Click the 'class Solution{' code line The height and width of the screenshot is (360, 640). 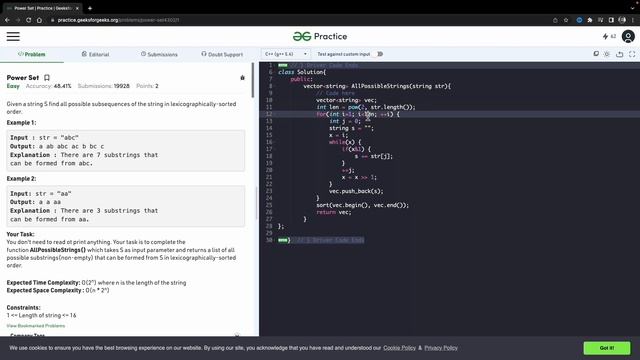pos(302,72)
